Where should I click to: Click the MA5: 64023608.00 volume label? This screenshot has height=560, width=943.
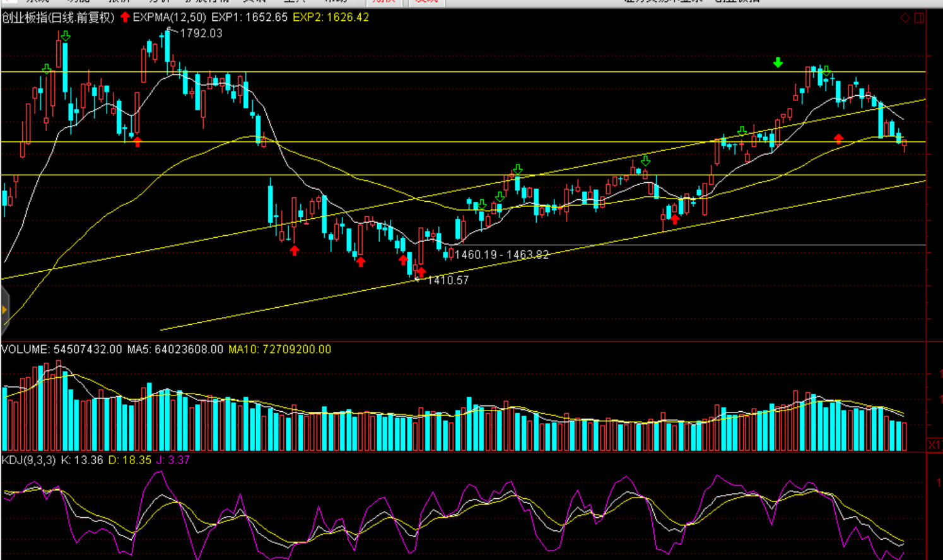click(x=175, y=349)
